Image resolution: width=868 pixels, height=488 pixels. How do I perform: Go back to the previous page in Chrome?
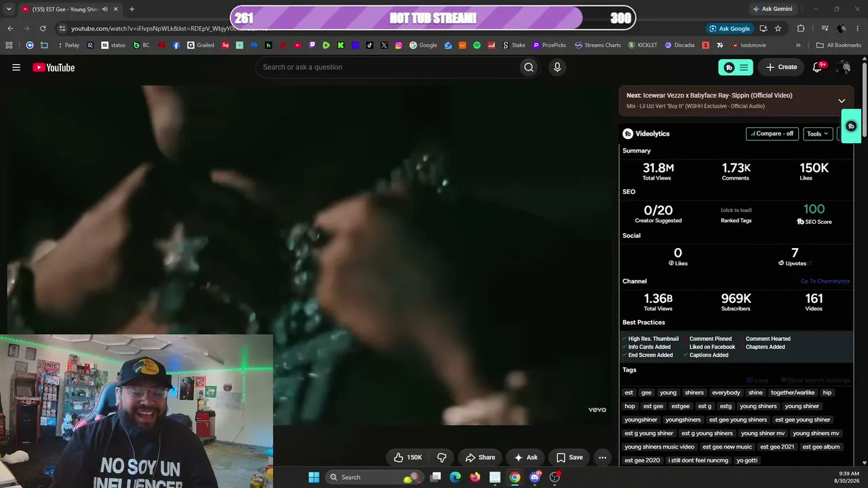pyautogui.click(x=10, y=28)
